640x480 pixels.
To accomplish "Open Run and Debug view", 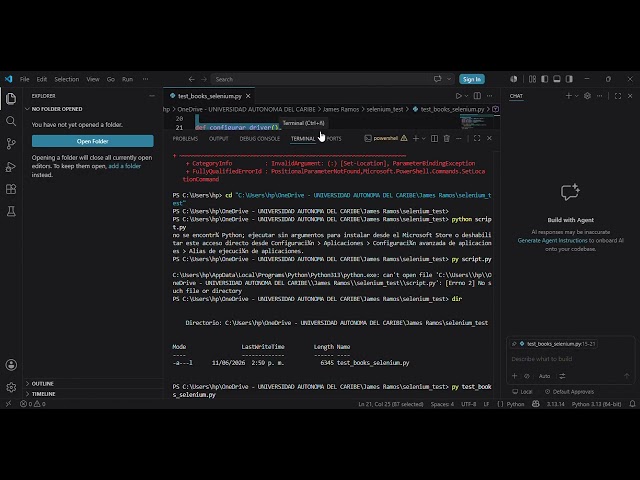I will point(11,167).
